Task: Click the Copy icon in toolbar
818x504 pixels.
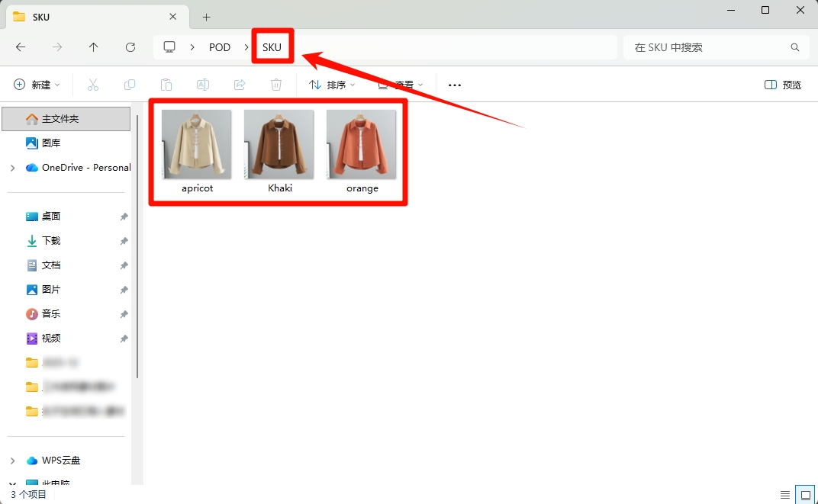Action: pos(130,85)
